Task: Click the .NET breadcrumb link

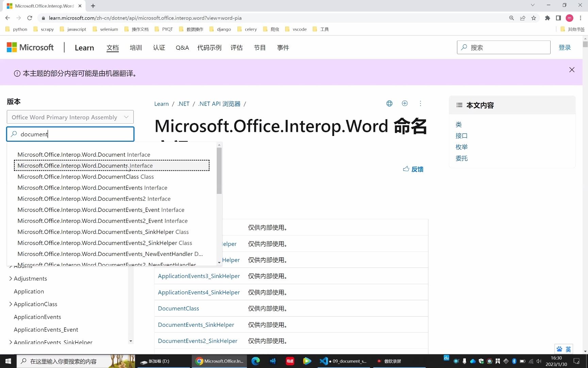Action: 183,104
